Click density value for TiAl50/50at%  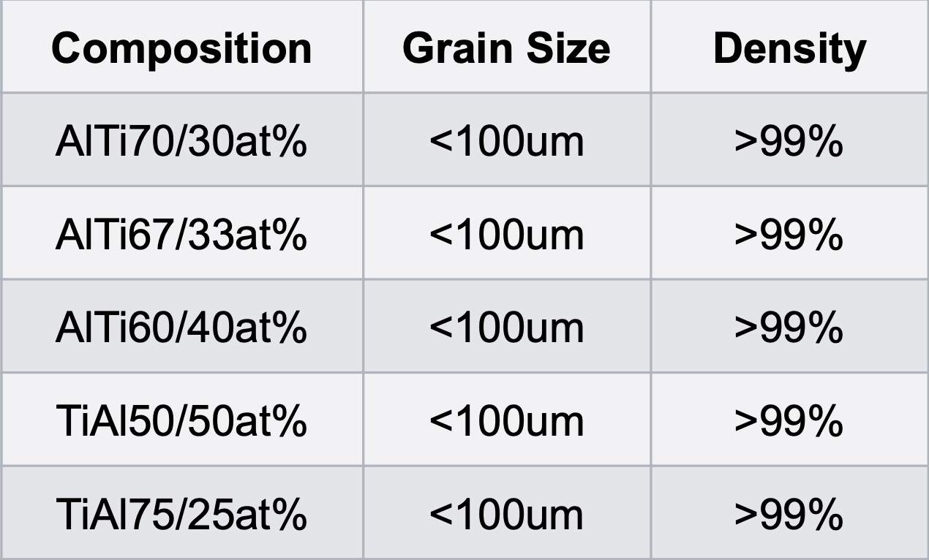tap(789, 421)
